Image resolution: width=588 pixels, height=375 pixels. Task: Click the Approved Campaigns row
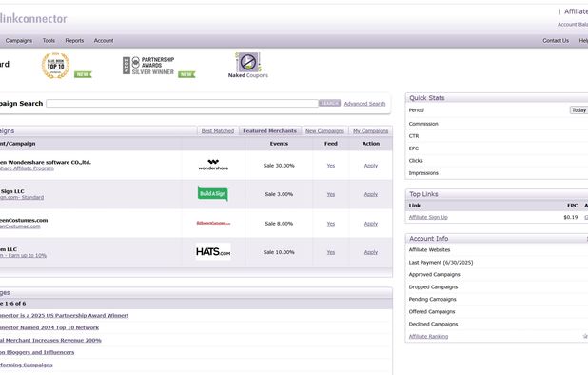[497, 274]
